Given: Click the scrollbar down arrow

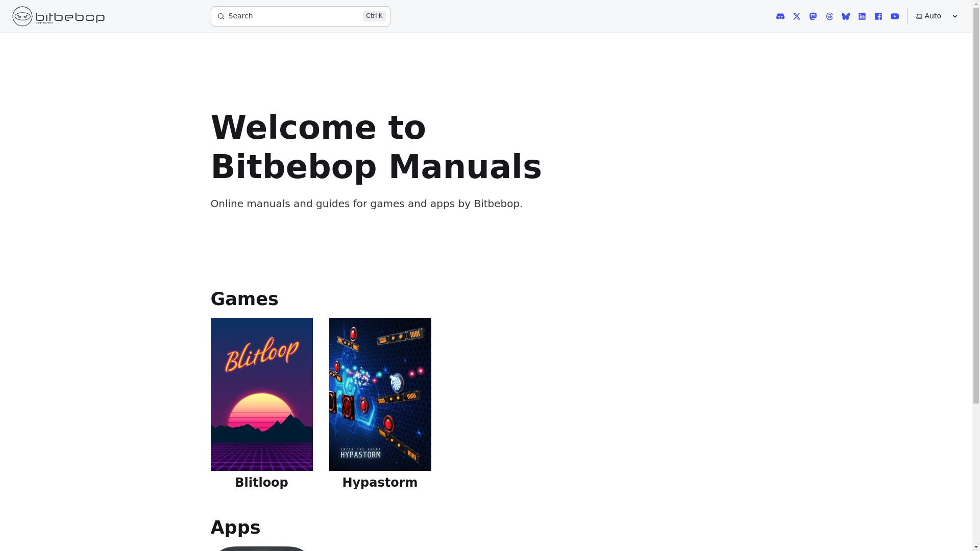Looking at the screenshot, I should point(976,547).
